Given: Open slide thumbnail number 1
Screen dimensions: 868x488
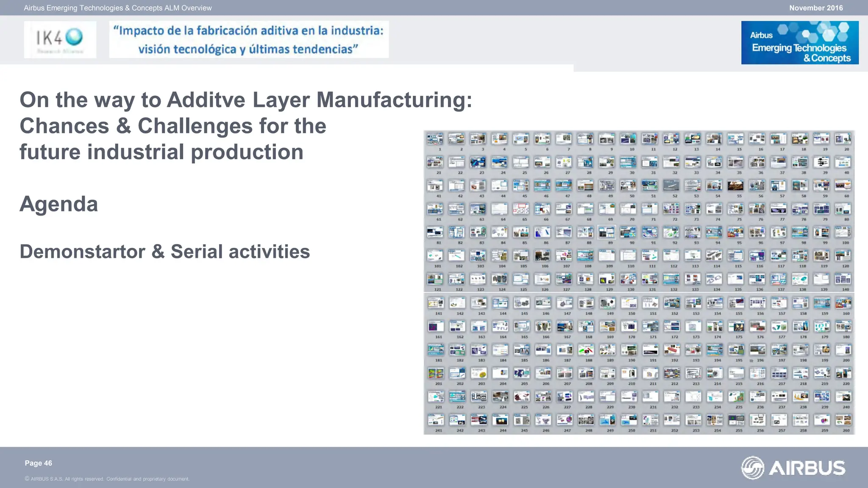Looking at the screenshot, I should tap(435, 139).
